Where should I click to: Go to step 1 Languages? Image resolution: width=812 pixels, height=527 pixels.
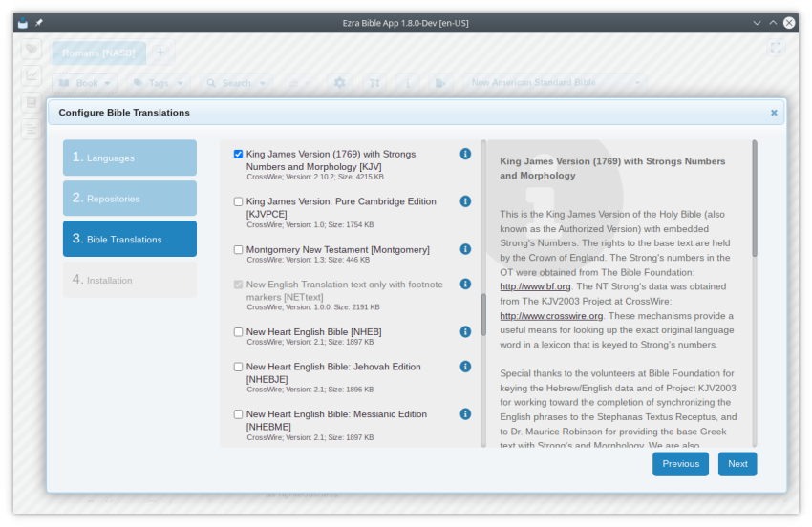coord(130,158)
